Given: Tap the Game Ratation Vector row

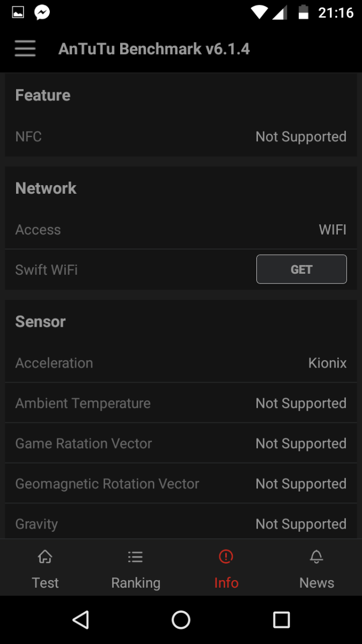Looking at the screenshot, I should click(181, 443).
